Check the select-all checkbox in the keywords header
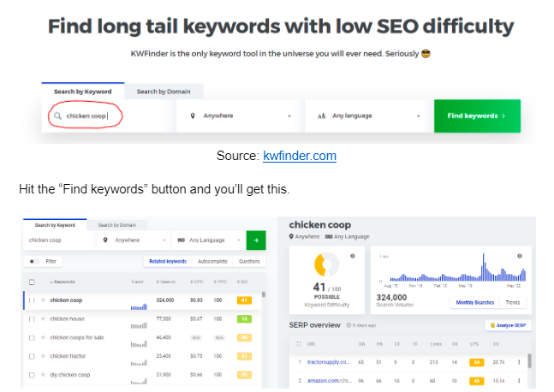 (x=32, y=282)
